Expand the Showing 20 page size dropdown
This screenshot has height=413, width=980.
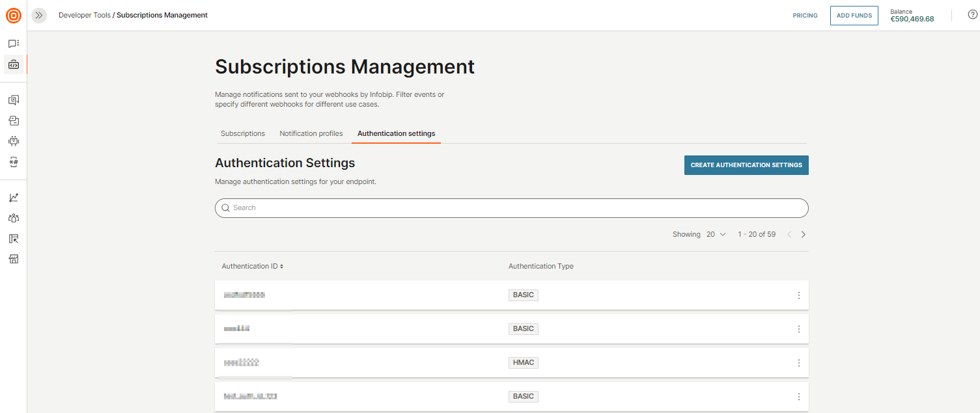pyautogui.click(x=714, y=234)
